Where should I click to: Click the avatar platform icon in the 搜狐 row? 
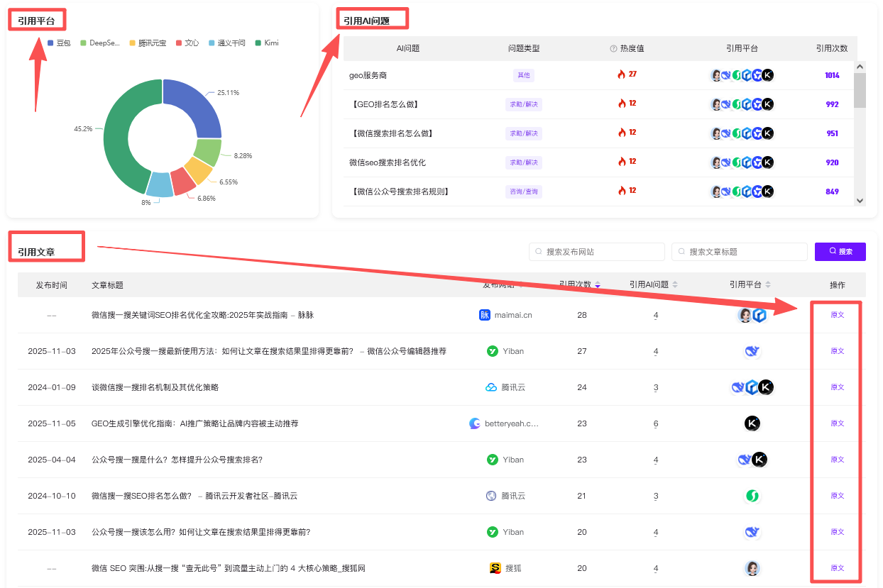pyautogui.click(x=752, y=568)
